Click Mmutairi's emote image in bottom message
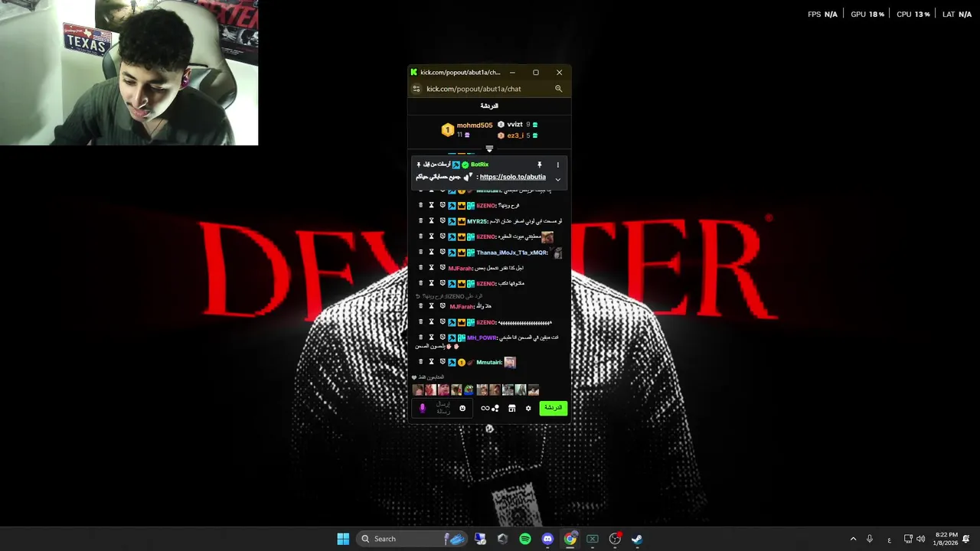This screenshot has width=980, height=551. pyautogui.click(x=510, y=362)
